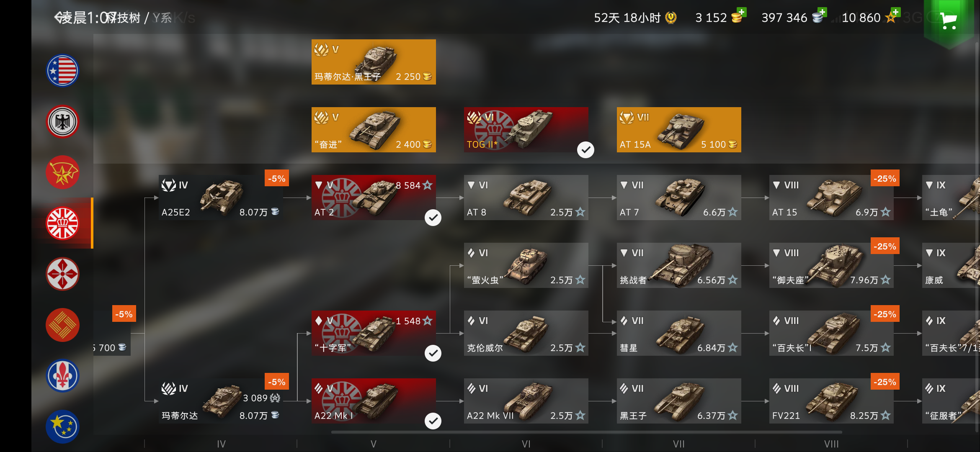Open the AT 8 tier VI tank

click(x=526, y=198)
